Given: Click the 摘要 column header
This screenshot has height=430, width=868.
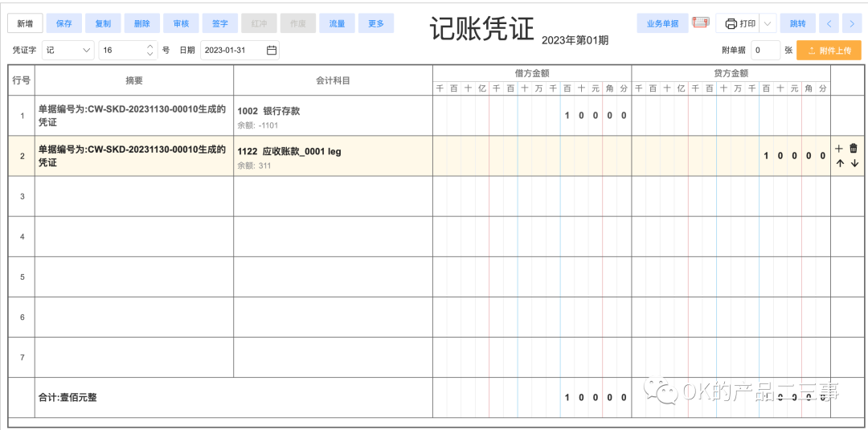Looking at the screenshot, I should point(134,80).
